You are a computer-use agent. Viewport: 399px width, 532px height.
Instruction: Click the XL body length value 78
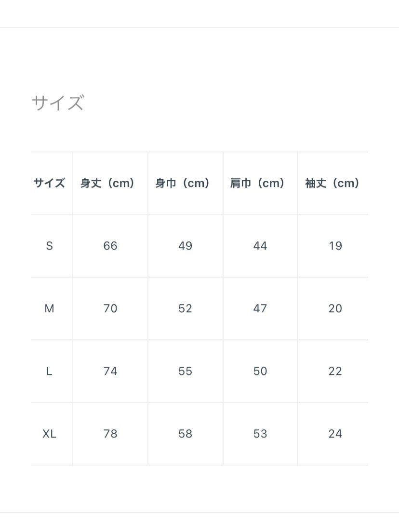[x=110, y=434]
